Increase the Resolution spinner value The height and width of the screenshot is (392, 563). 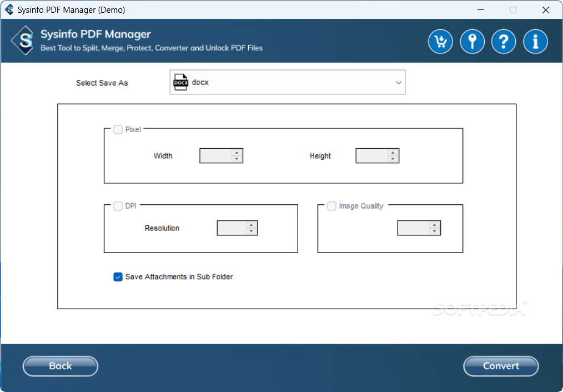[252, 225]
